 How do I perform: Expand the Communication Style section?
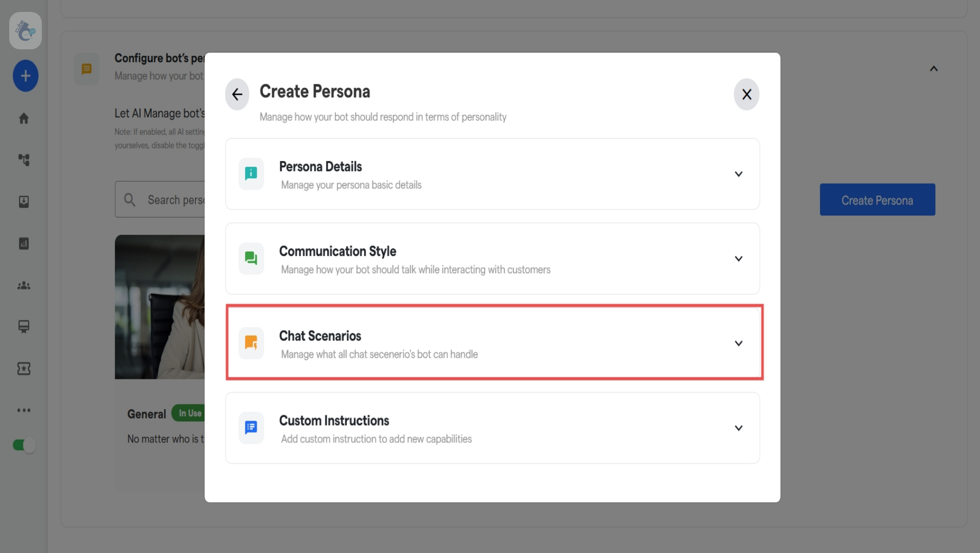[739, 259]
